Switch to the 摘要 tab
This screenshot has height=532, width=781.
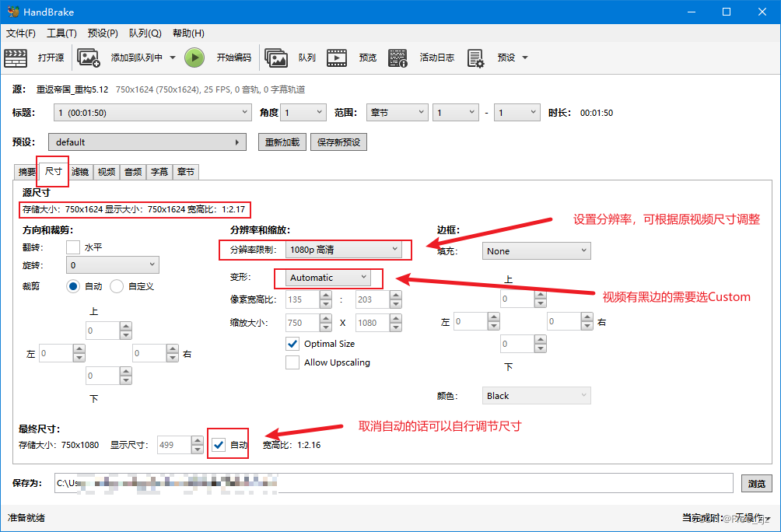tap(27, 172)
